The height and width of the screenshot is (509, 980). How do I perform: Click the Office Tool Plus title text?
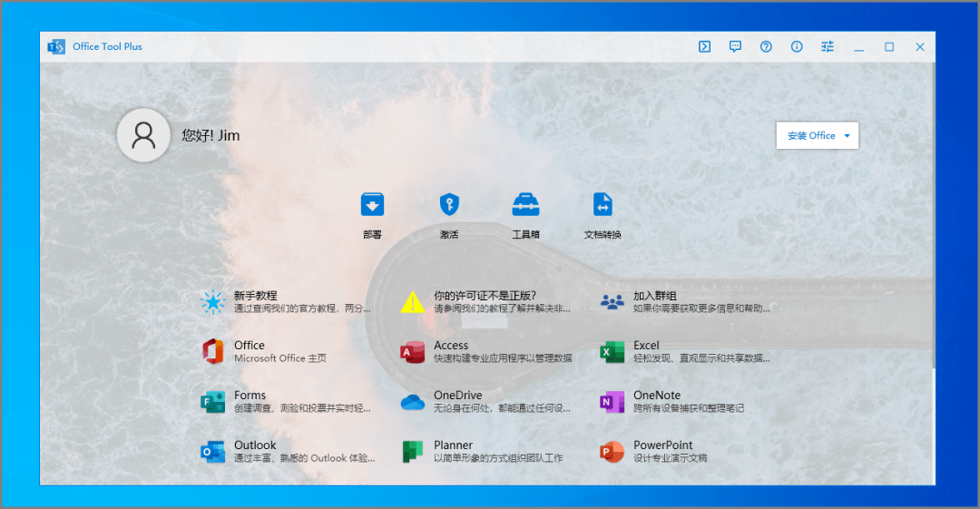[x=107, y=46]
